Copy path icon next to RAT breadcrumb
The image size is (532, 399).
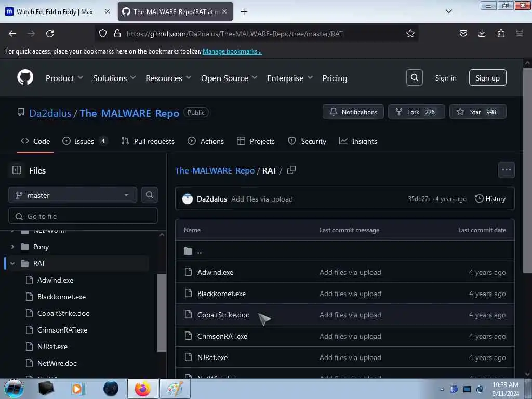click(291, 170)
